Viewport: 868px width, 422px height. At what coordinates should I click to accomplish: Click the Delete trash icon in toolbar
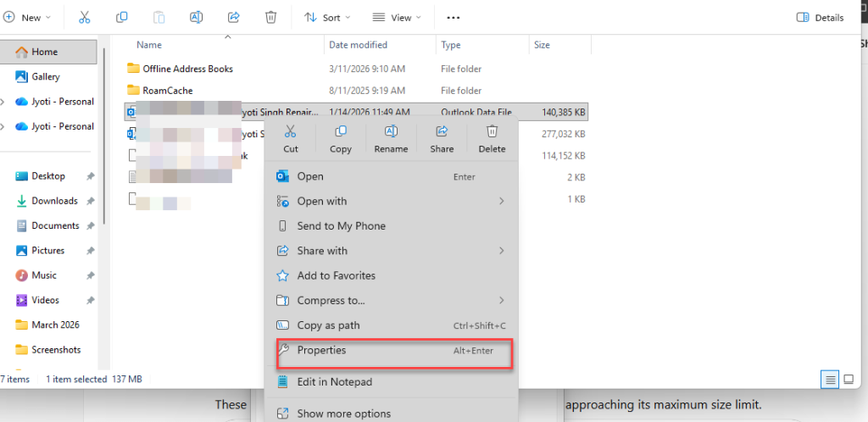coord(270,17)
